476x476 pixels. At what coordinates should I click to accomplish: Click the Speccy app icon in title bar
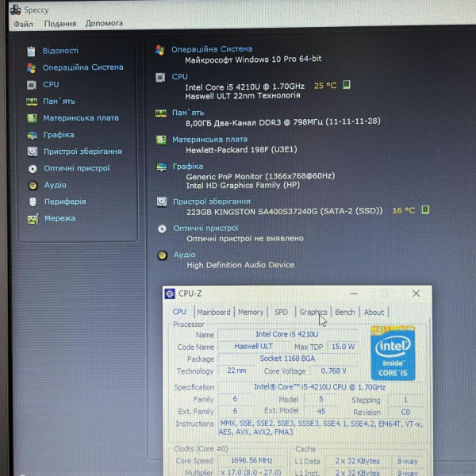(x=16, y=10)
